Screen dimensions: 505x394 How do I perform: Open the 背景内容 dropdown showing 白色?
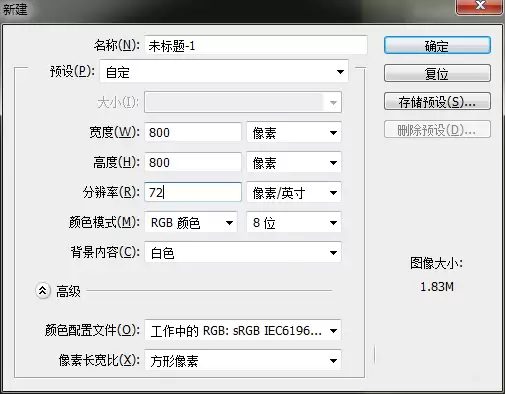click(243, 252)
